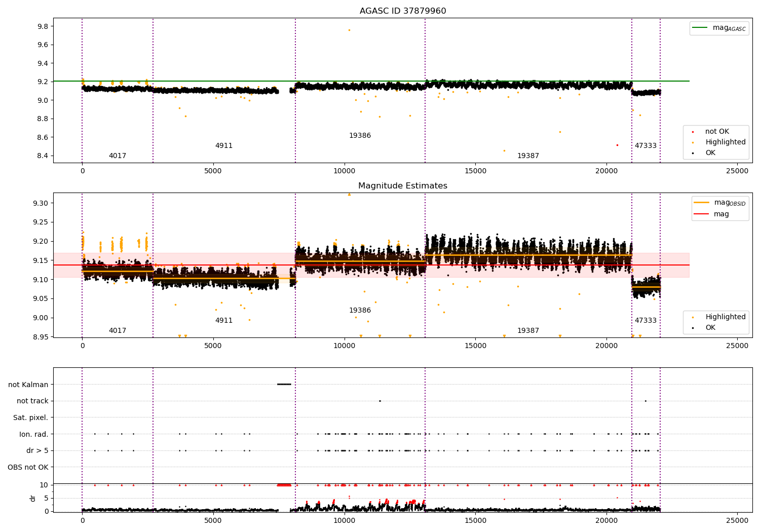
Task: Click the 9.05 y-axis tick label
Action: [41, 299]
